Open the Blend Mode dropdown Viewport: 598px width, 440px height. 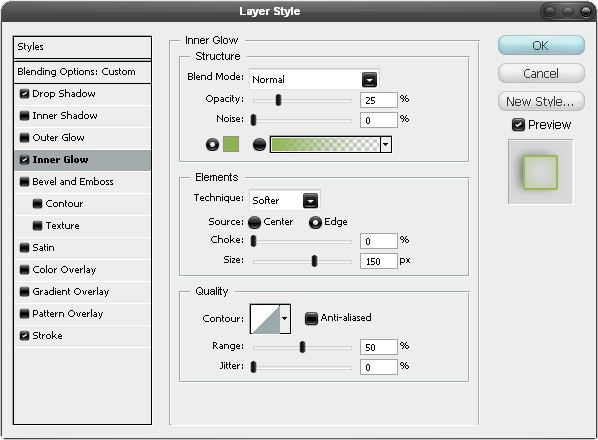click(x=314, y=79)
